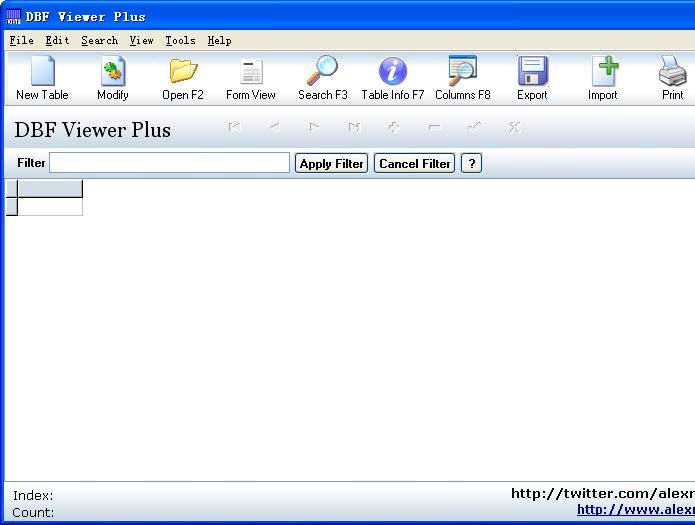Click the DBF Viewer Plus heading text
Image resolution: width=695 pixels, height=525 pixels.
point(93,130)
